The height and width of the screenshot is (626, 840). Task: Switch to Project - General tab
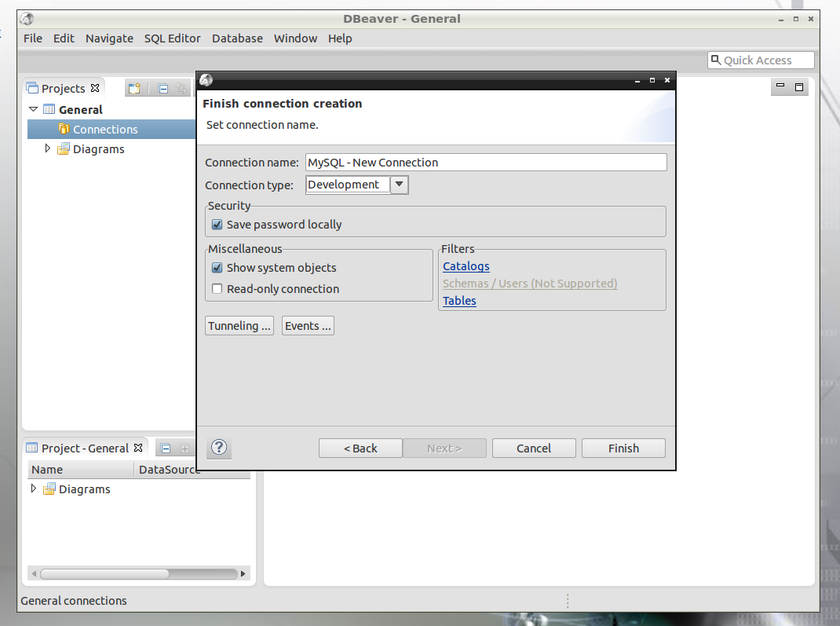(85, 448)
